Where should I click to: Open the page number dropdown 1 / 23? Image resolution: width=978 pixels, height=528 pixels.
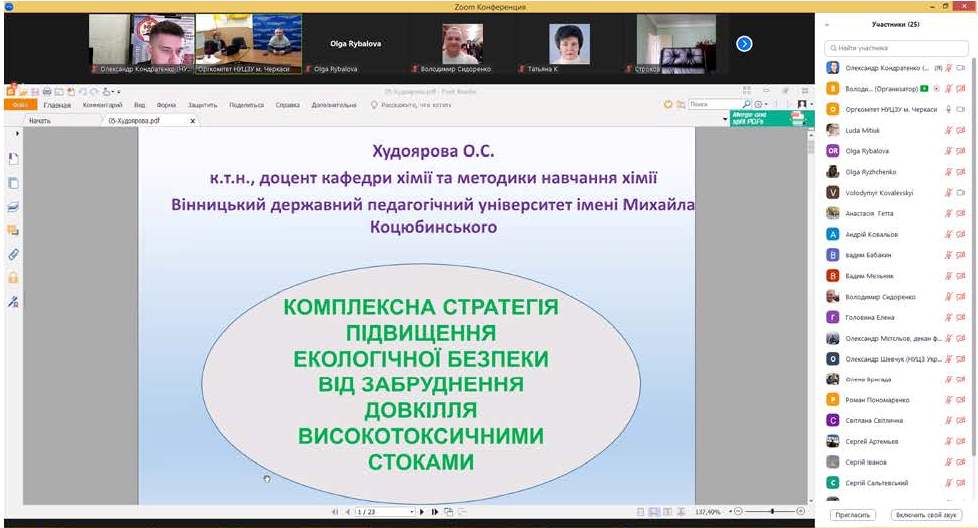point(383,512)
